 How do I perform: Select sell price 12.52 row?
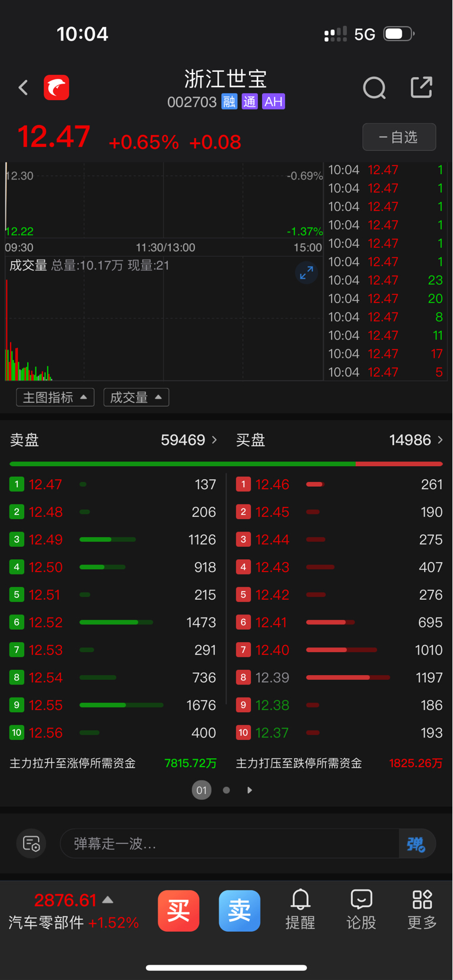pos(113,622)
